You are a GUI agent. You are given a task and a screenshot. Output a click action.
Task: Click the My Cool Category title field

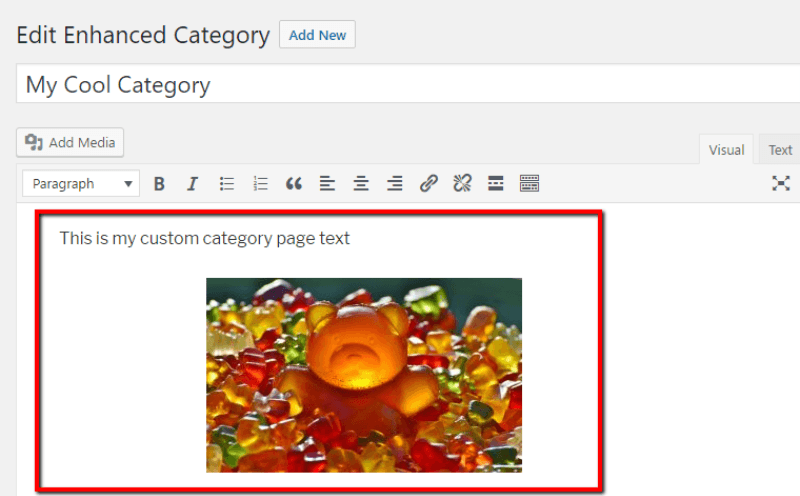click(x=400, y=85)
